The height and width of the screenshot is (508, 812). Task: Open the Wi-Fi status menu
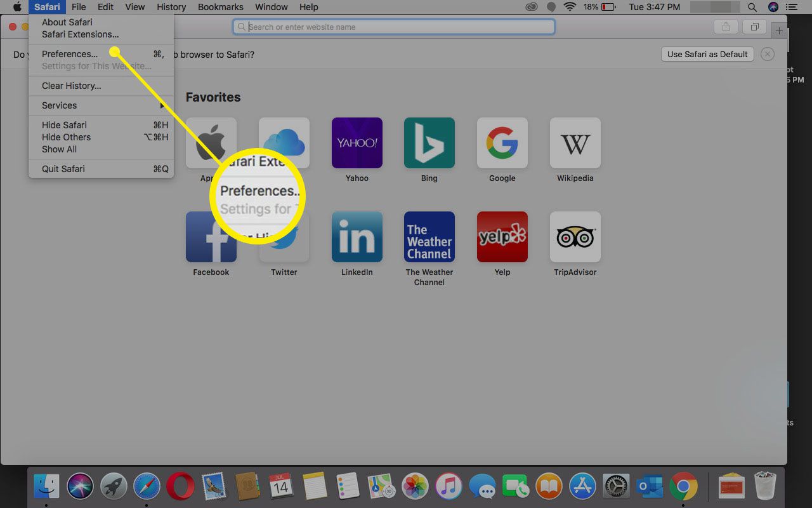coord(569,7)
